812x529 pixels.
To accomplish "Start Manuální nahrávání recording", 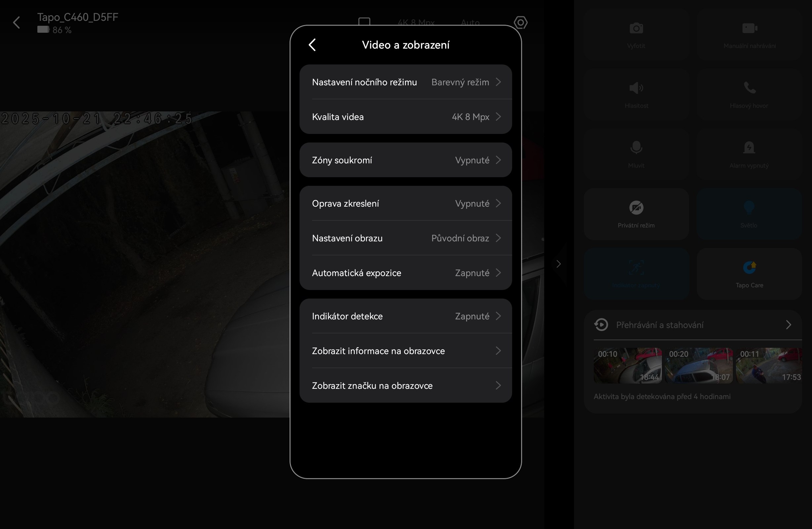I will [749, 29].
